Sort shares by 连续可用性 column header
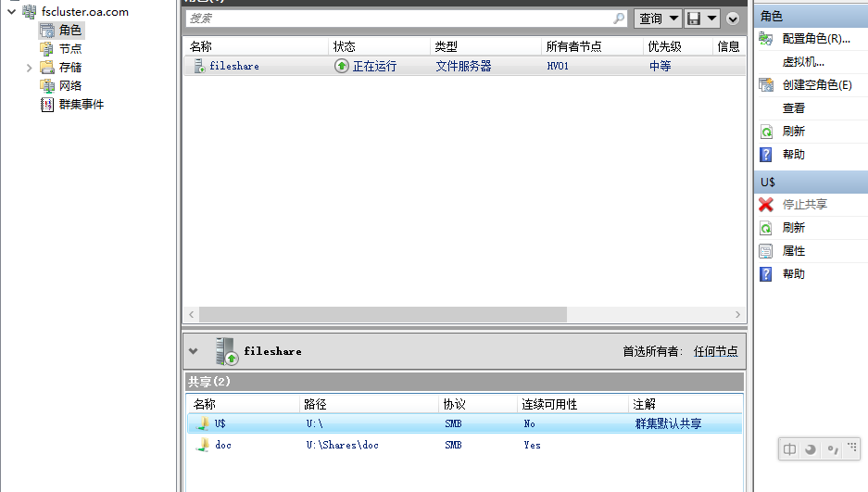Viewport: 868px width, 492px height. tap(549, 404)
